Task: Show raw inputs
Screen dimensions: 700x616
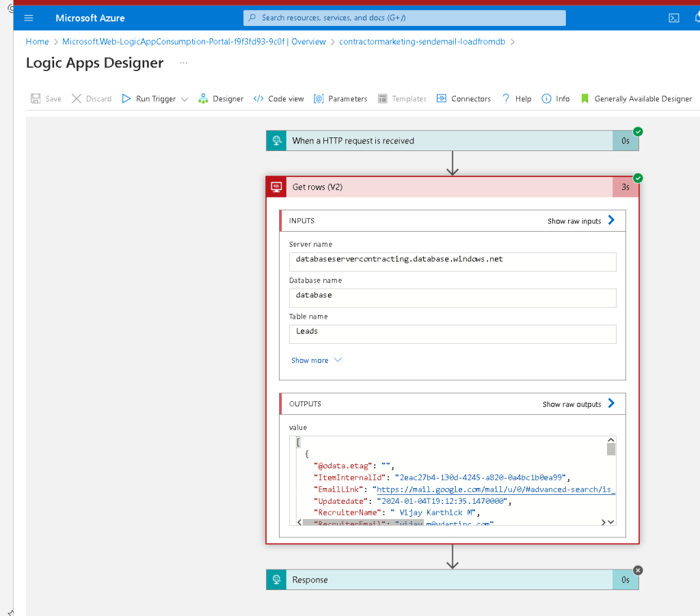Action: [574, 221]
